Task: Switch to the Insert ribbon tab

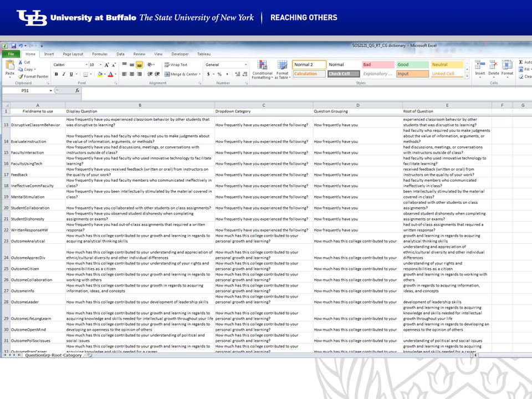Action: [x=49, y=54]
